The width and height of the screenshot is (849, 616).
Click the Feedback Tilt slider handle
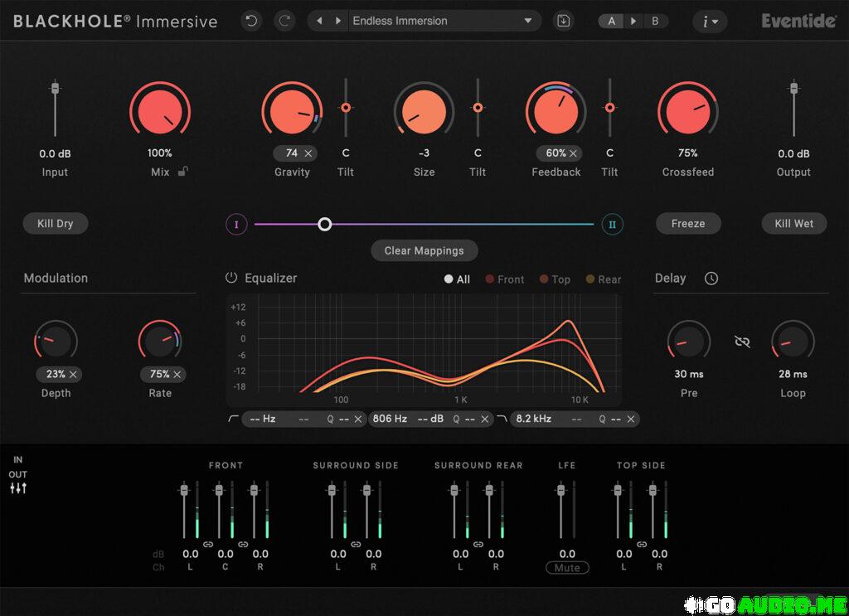click(x=609, y=108)
